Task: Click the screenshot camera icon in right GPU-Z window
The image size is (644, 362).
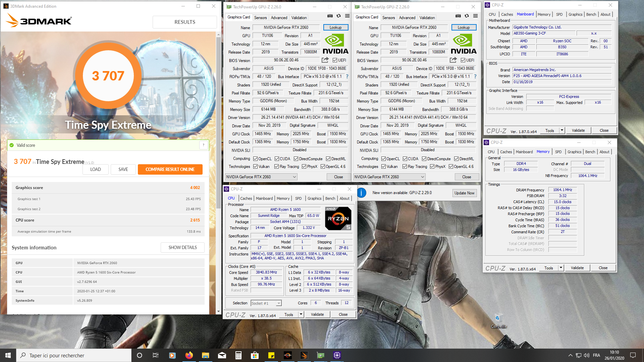Action: [458, 16]
